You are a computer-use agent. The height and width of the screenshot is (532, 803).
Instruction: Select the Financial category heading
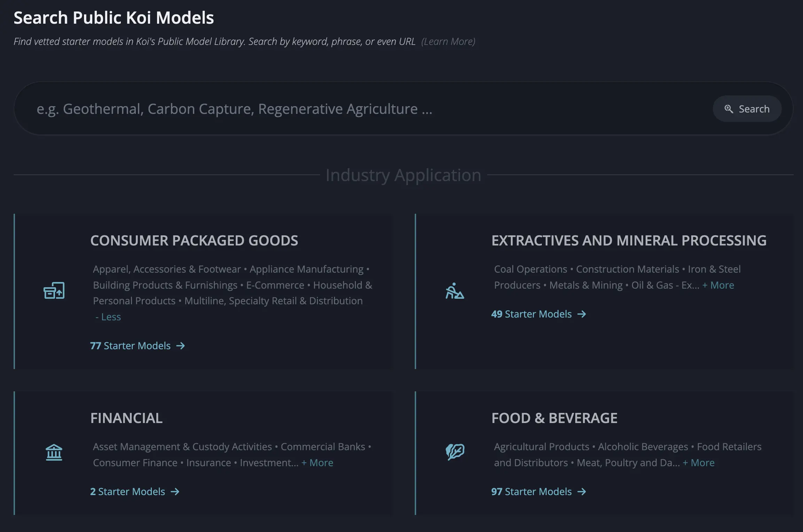126,418
